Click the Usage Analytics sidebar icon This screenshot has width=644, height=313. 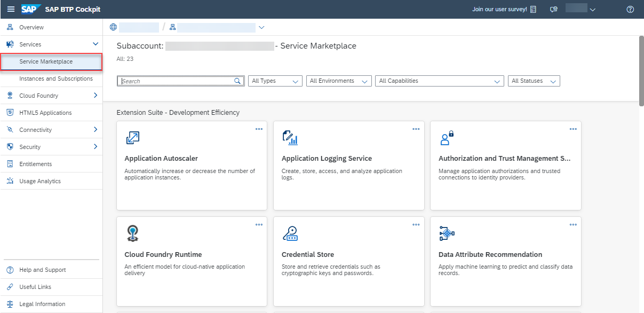coord(10,181)
